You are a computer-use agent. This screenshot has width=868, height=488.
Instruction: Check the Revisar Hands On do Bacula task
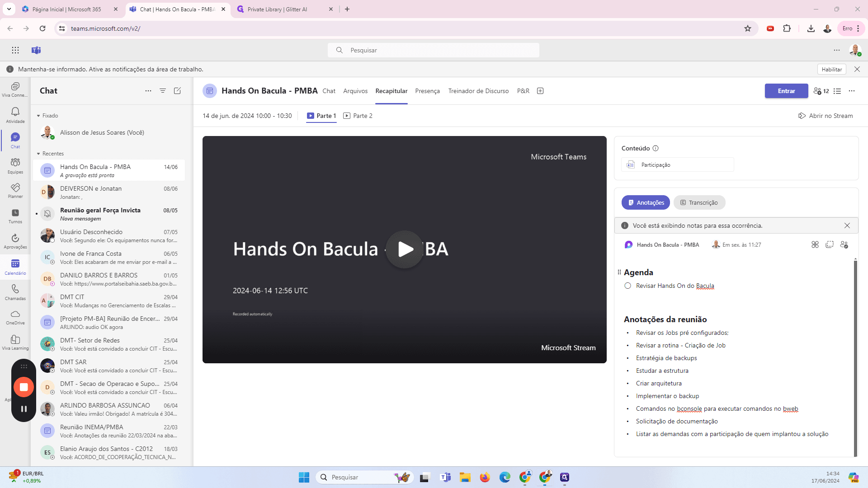tap(627, 286)
